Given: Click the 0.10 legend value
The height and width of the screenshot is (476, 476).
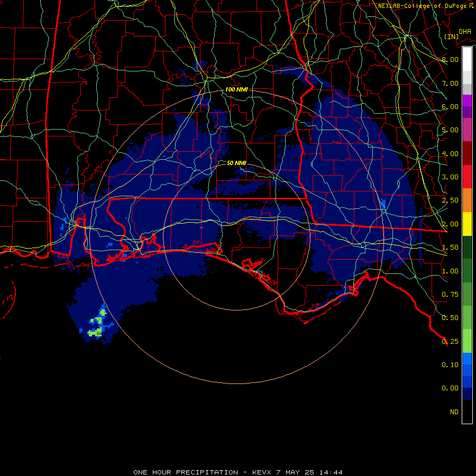Looking at the screenshot, I should 450,365.
